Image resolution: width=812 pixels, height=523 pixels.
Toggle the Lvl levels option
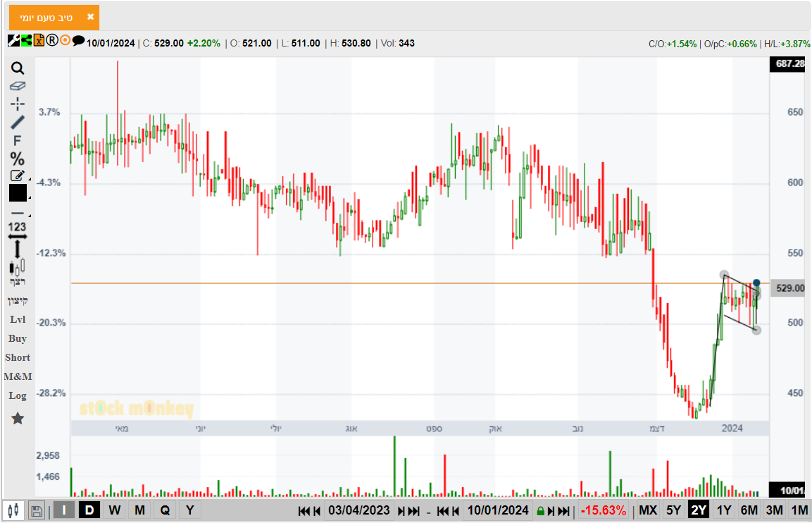coord(18,320)
